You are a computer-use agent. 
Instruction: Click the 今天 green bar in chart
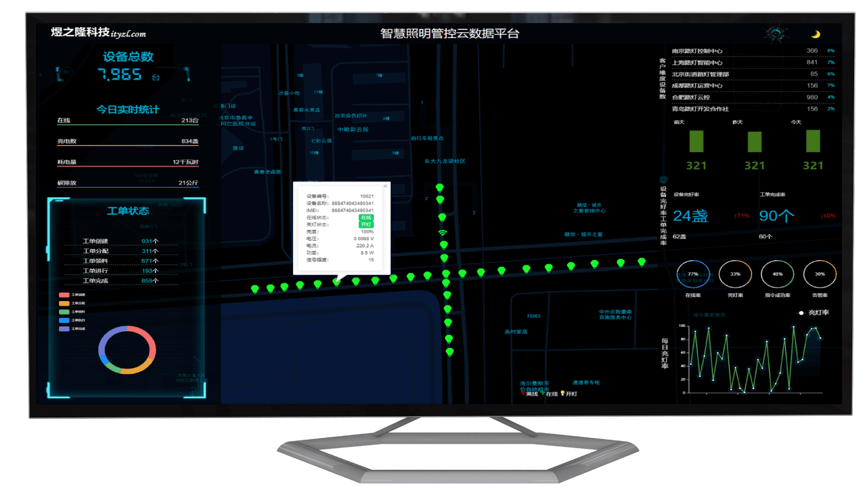coord(813,141)
